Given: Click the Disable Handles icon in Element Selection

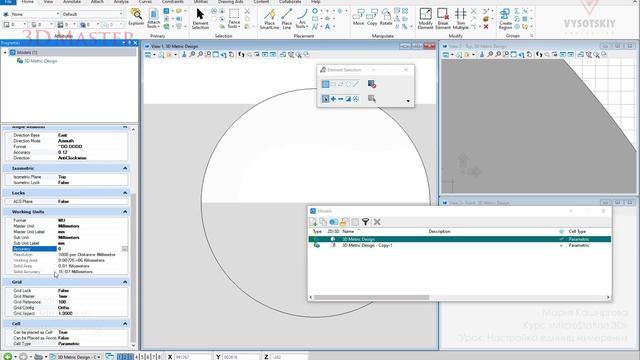Looking at the screenshot, I should (371, 84).
